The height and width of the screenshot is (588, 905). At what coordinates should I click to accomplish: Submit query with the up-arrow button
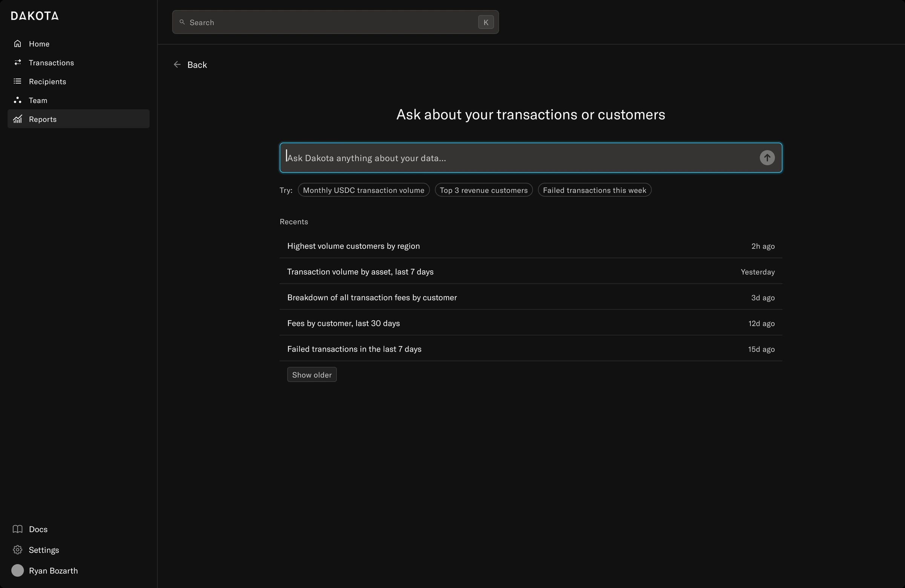point(767,158)
